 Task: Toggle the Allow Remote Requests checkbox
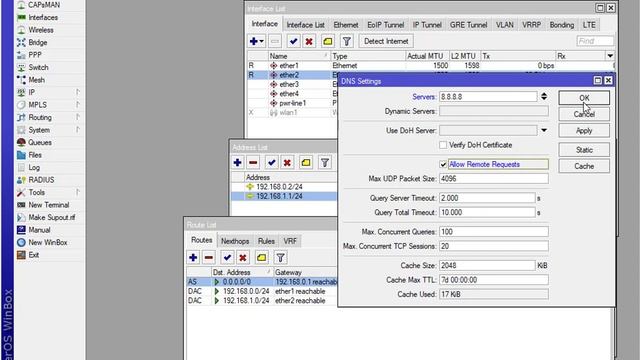pyautogui.click(x=443, y=164)
